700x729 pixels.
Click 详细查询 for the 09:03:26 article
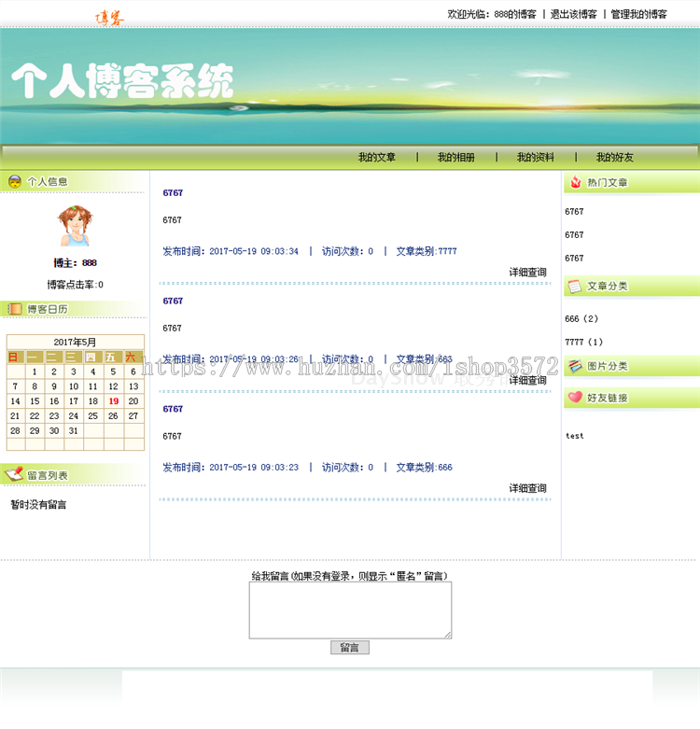(x=527, y=380)
